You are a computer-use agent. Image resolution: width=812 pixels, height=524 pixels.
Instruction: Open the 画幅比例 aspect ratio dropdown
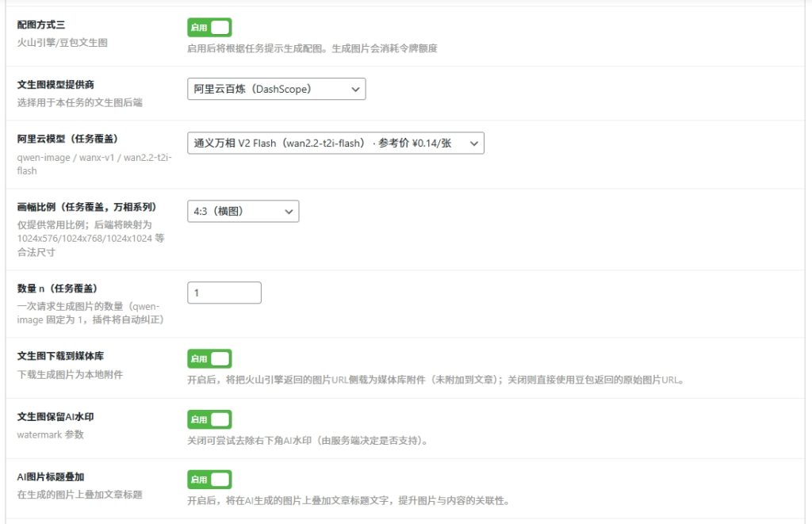[242, 211]
